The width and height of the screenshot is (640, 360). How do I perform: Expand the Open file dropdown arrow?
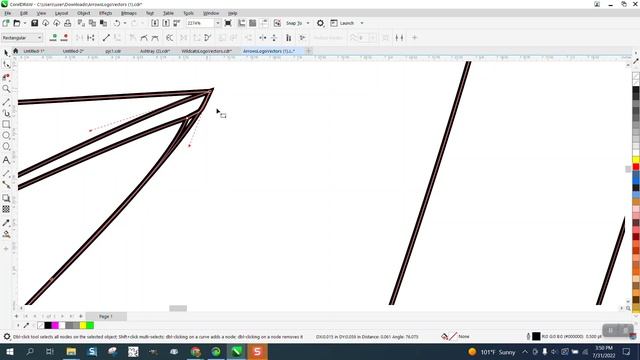pyautogui.click(x=24, y=23)
